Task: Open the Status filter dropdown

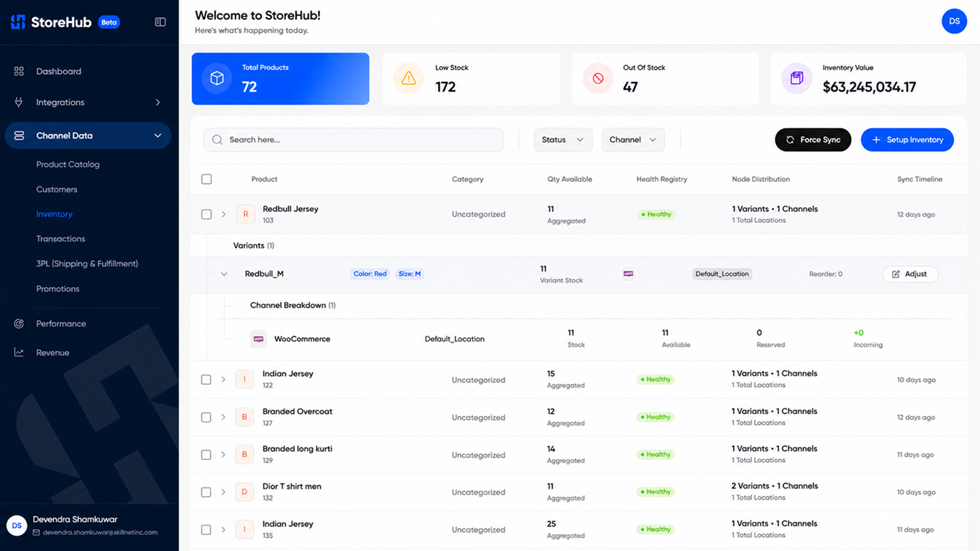Action: (x=563, y=140)
